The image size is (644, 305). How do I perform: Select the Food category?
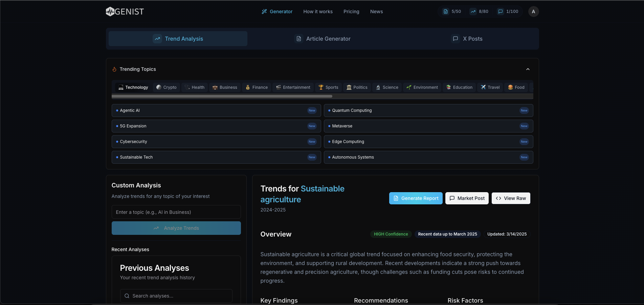coord(516,87)
